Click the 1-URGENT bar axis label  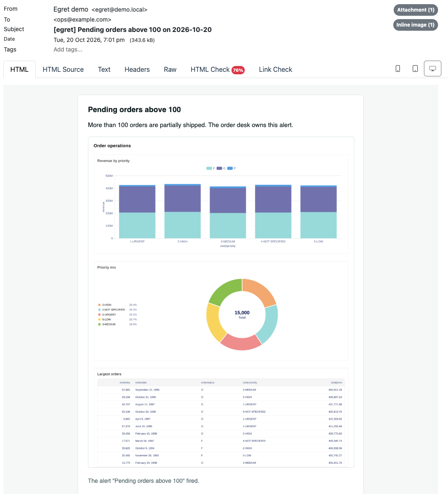(137, 242)
